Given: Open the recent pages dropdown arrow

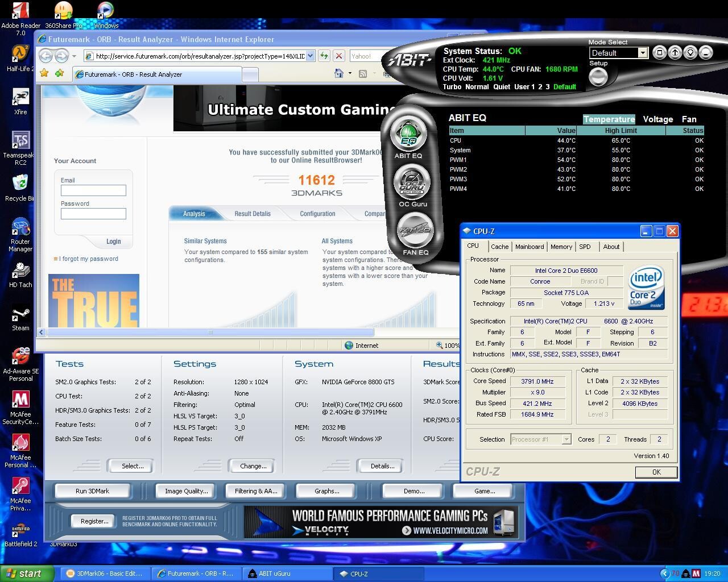Looking at the screenshot, I should pyautogui.click(x=74, y=56).
